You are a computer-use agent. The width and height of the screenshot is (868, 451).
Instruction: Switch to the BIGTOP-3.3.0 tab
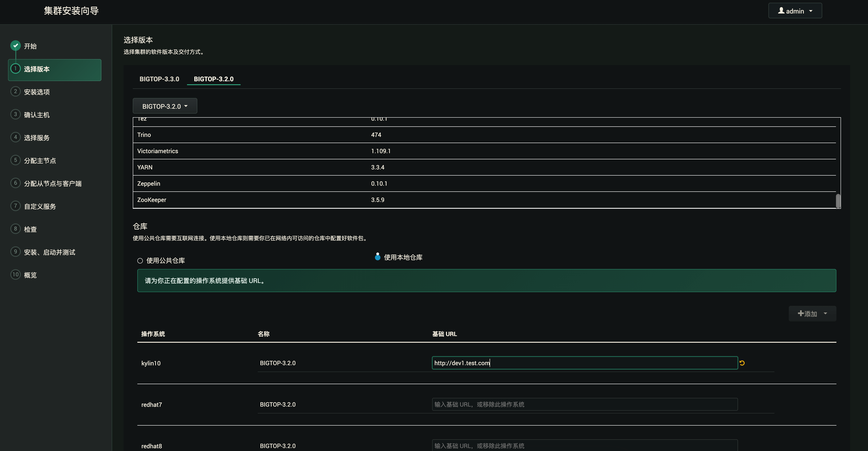[x=159, y=79]
